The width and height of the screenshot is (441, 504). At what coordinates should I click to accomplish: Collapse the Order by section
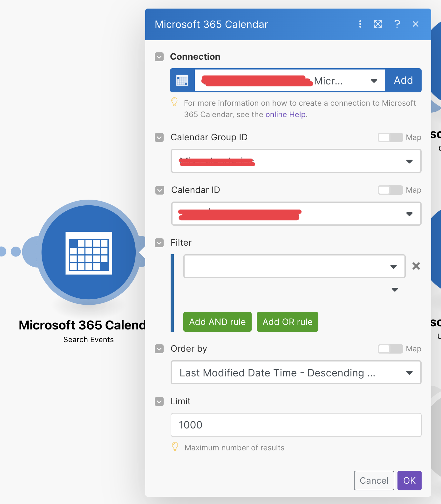(159, 349)
